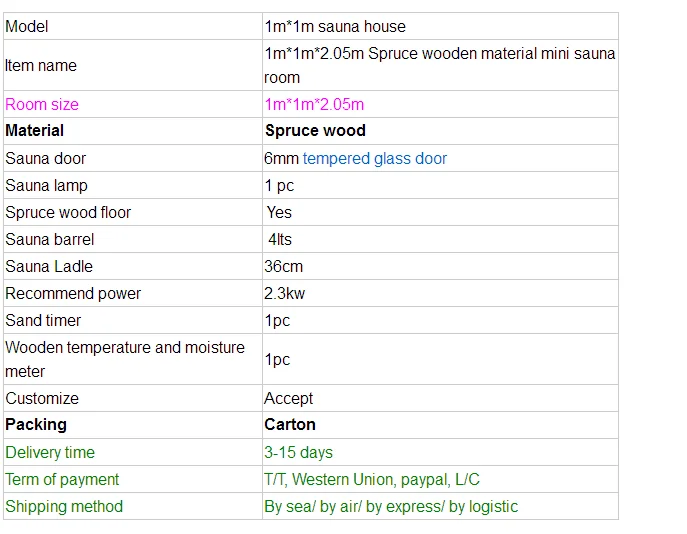Screen dimensions: 687x534
Task: Select the Accept customize value
Action: [288, 398]
